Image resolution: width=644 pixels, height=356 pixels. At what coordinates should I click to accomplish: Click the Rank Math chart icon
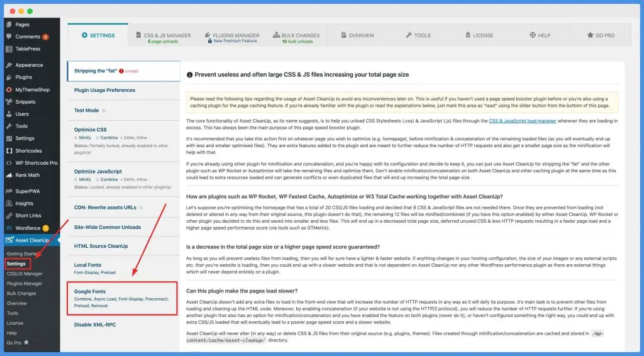(x=9, y=175)
